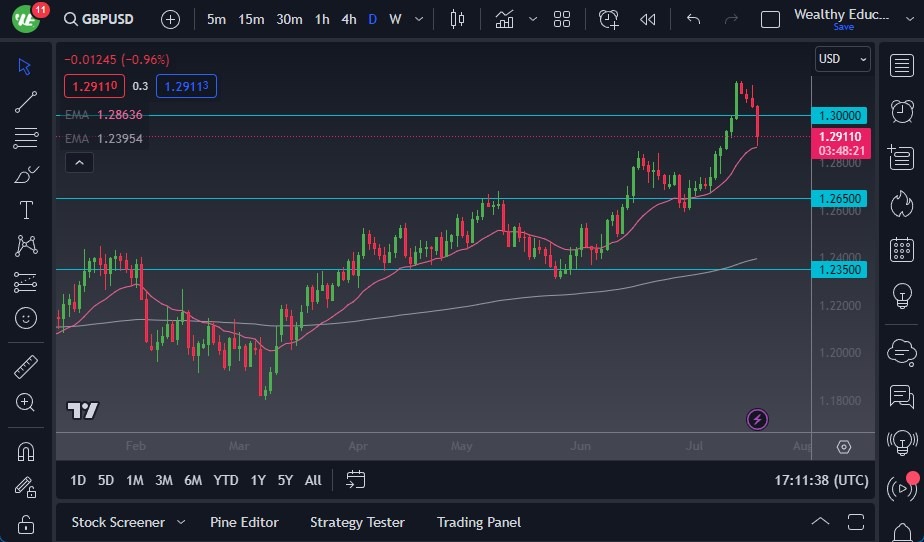Select the text annotation tool
The width and height of the screenshot is (924, 542).
coord(26,210)
